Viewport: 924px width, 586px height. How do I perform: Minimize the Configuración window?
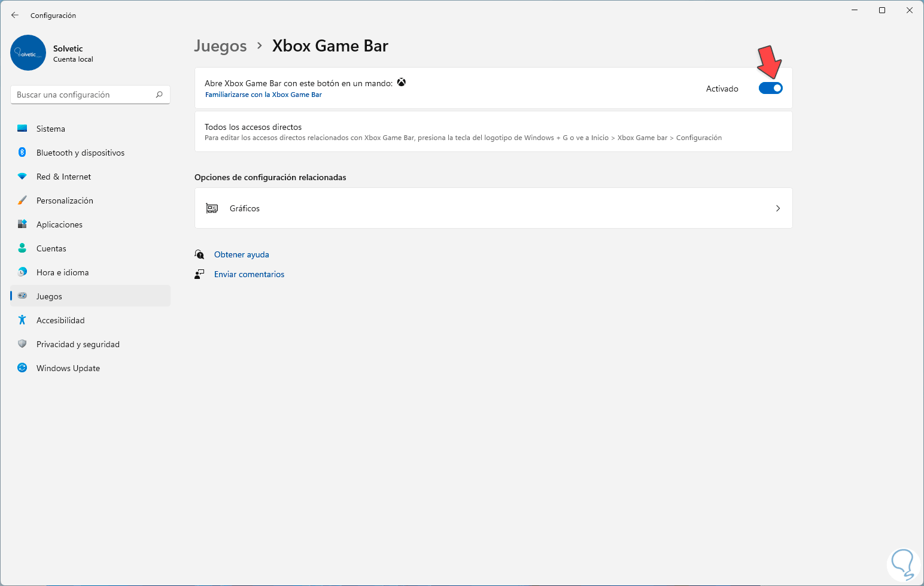pyautogui.click(x=855, y=10)
